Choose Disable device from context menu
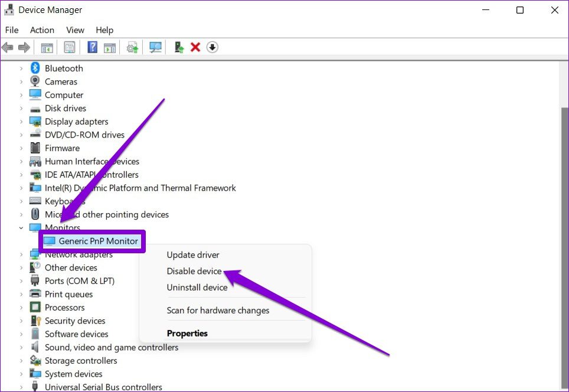 [x=194, y=272]
